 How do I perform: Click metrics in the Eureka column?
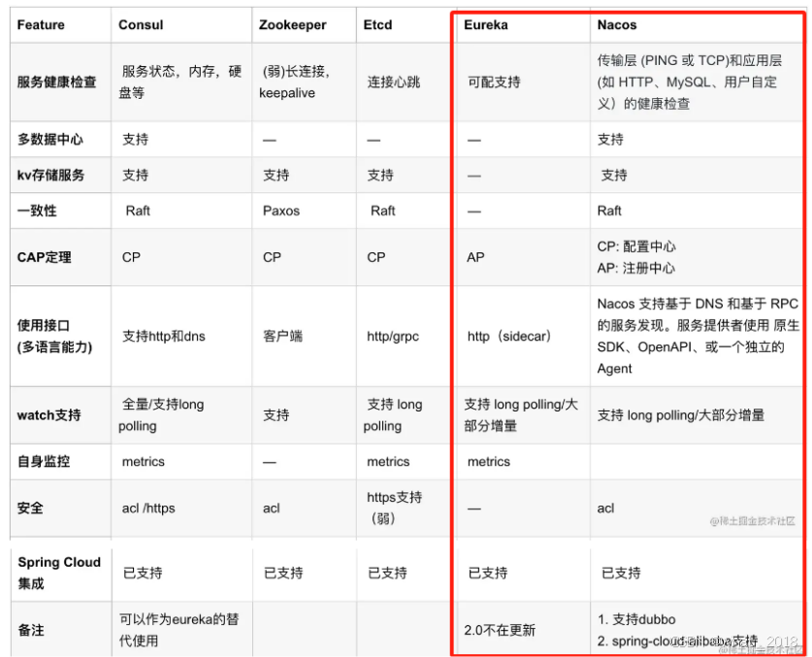(489, 462)
